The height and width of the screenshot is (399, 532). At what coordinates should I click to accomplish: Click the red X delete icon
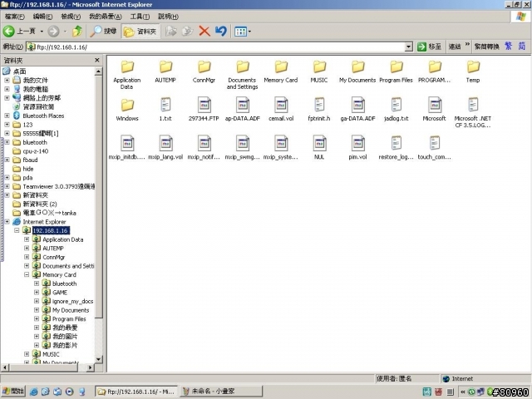point(204,32)
